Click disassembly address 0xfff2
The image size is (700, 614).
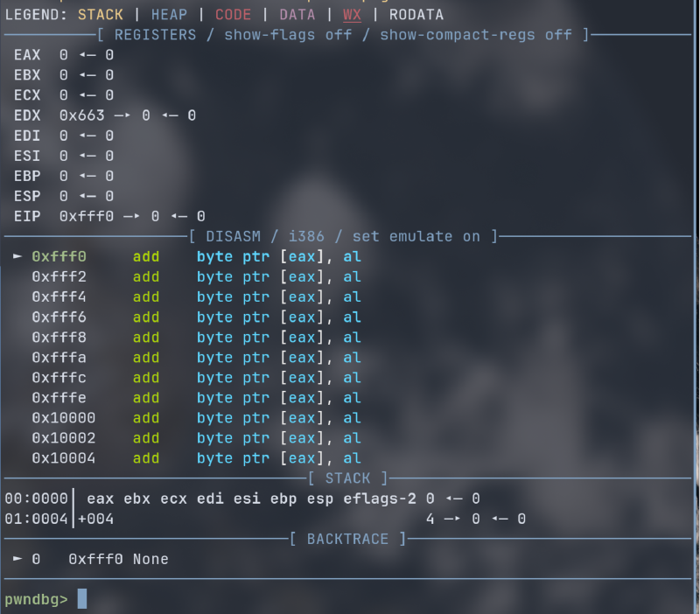59,276
